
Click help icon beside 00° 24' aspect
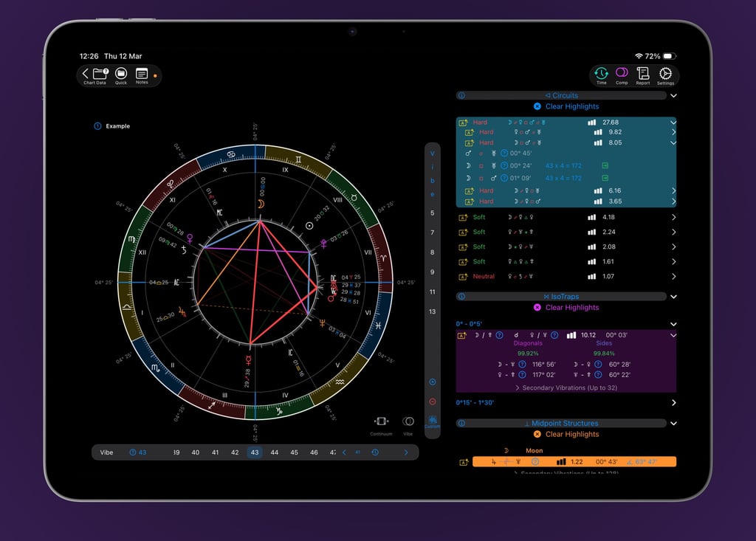[x=504, y=165]
